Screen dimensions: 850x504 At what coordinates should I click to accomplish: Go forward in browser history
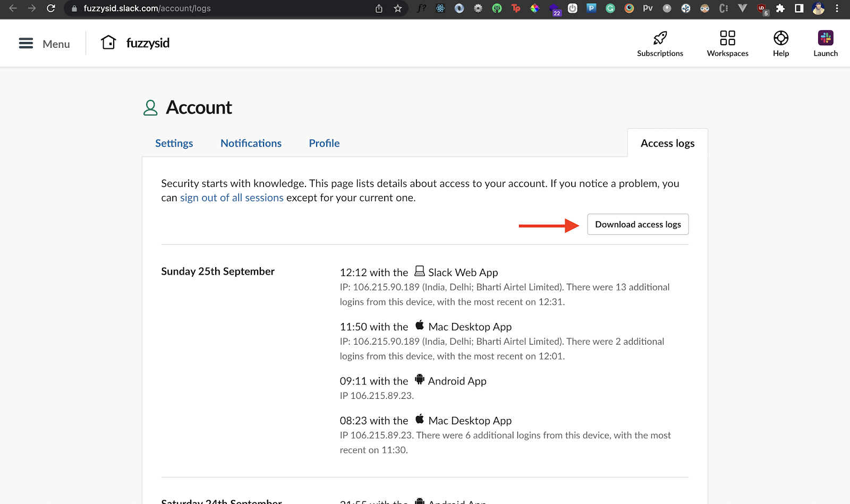(x=32, y=8)
